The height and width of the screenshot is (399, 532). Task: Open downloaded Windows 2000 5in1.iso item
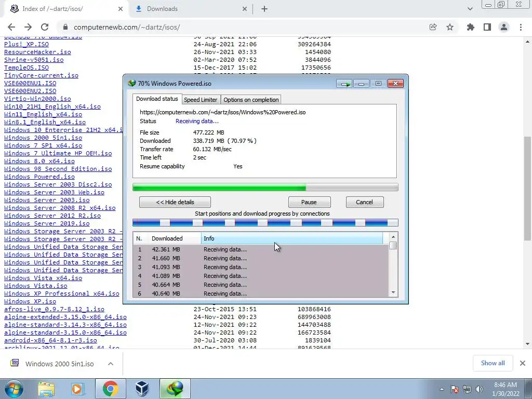pos(59,364)
